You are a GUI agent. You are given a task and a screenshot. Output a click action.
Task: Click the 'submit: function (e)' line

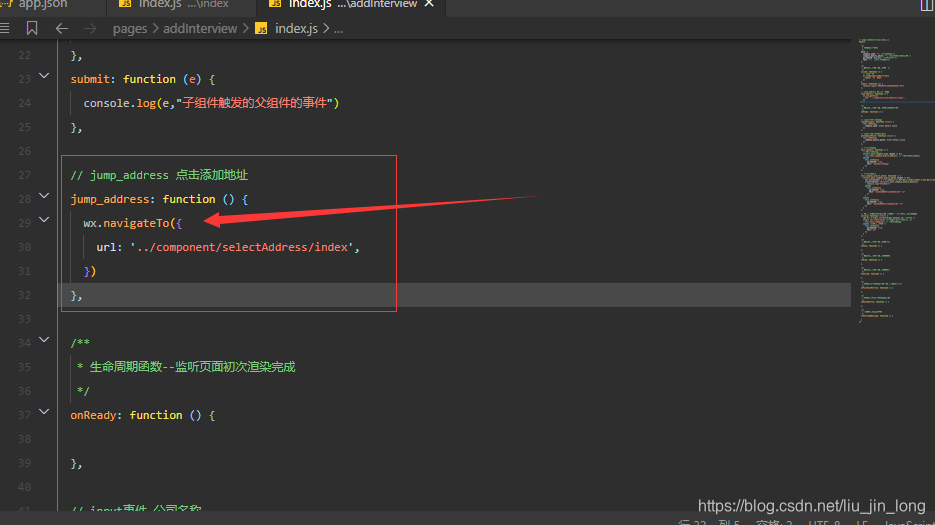coord(143,79)
